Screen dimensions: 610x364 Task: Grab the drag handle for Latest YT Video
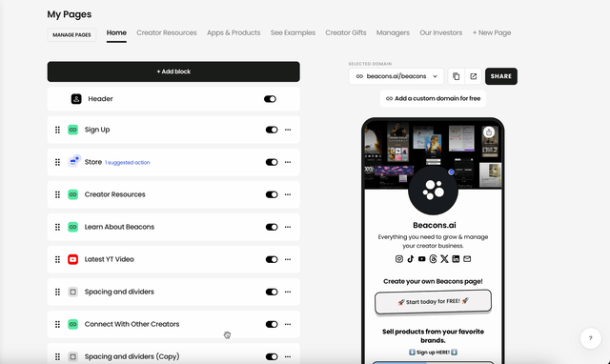[x=57, y=259]
